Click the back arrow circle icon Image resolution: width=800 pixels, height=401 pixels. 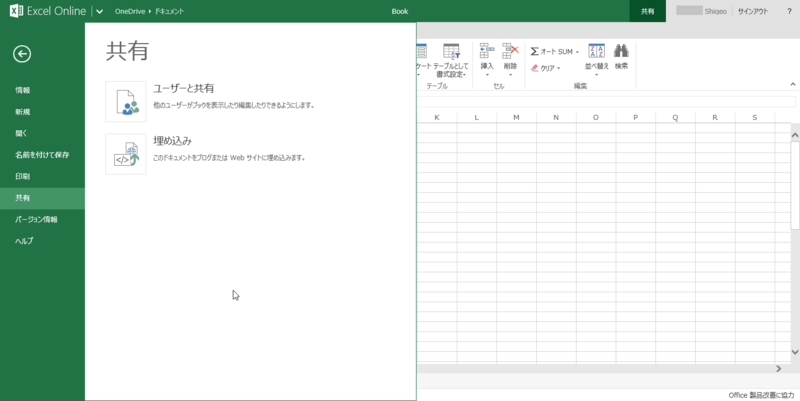22,54
